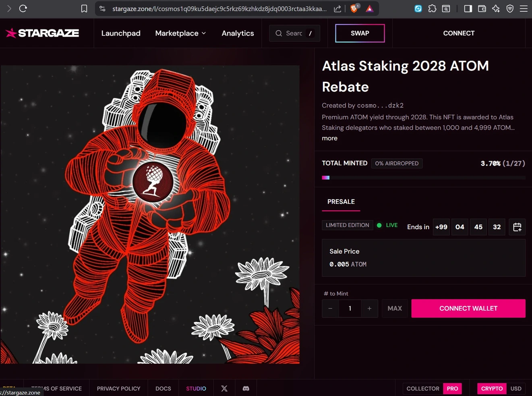Screen dimensions: 532x396
Task: Select the PRESALE tab
Action: (x=341, y=202)
